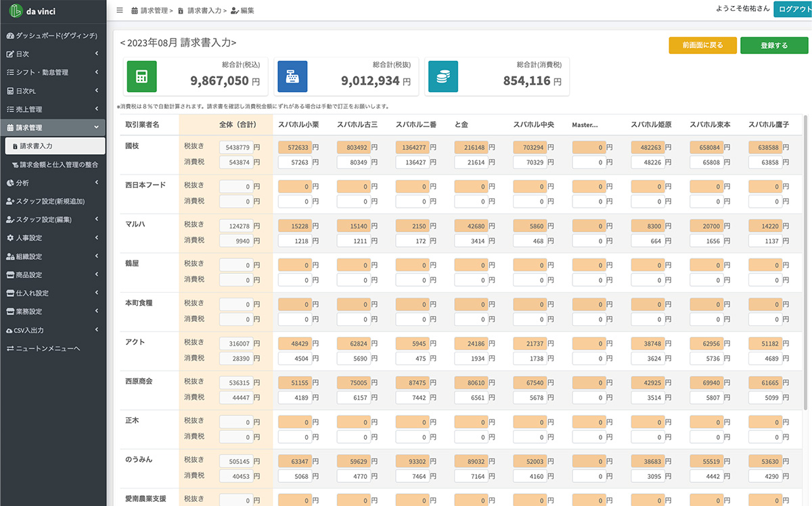Click the 編集 breadcrumb item

tap(243, 10)
